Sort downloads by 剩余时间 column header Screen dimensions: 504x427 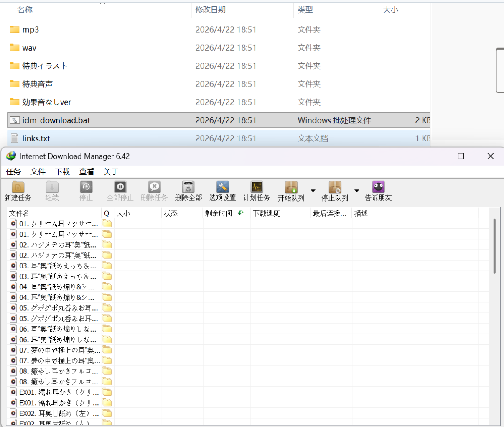[x=227, y=213]
